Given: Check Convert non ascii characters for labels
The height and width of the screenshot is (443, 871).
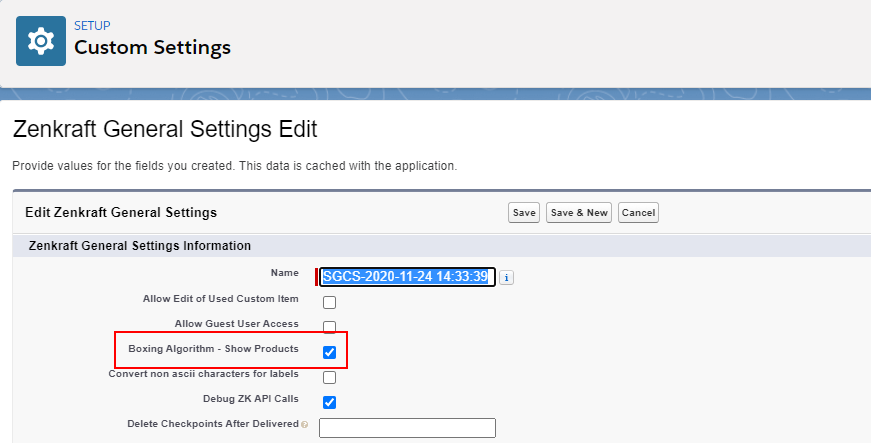Looking at the screenshot, I should coord(329,377).
